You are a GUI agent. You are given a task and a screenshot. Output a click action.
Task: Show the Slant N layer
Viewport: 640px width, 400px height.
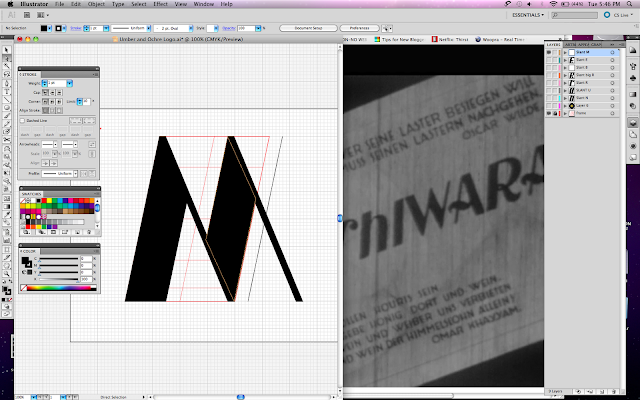[549, 98]
